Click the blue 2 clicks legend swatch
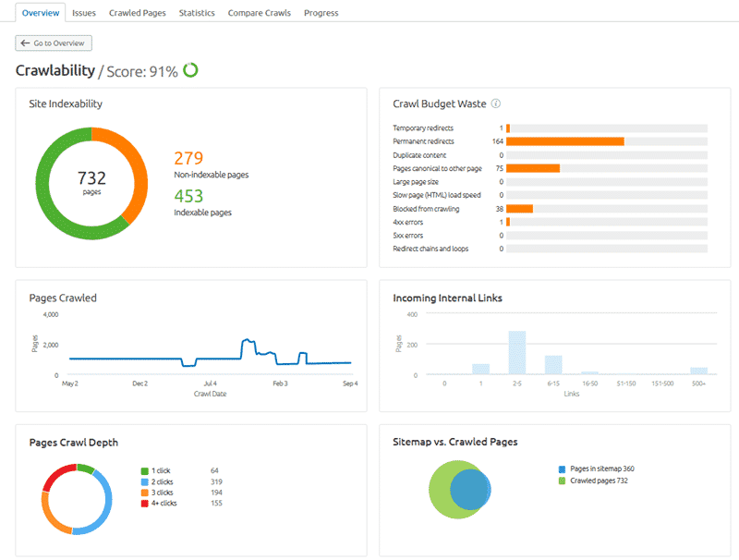This screenshot has height=560, width=739. (145, 481)
